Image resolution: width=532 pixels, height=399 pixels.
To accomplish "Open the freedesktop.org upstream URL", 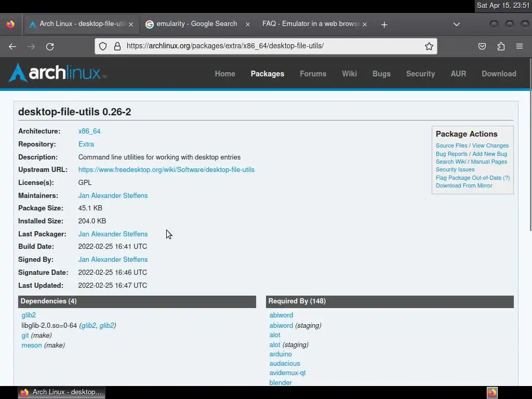I will (166, 170).
